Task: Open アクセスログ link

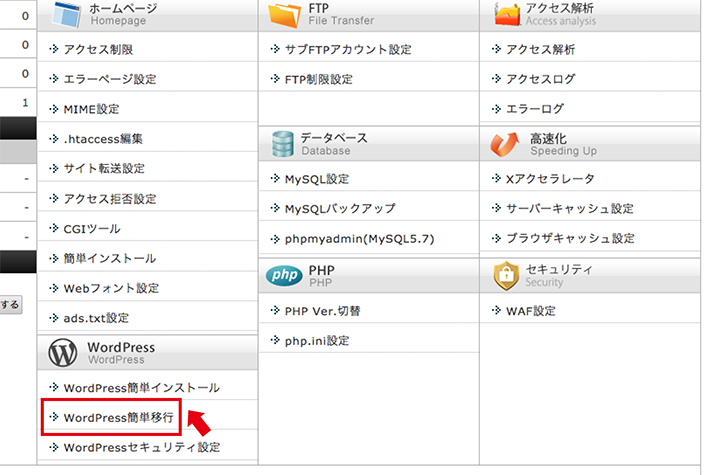Action: [540, 79]
